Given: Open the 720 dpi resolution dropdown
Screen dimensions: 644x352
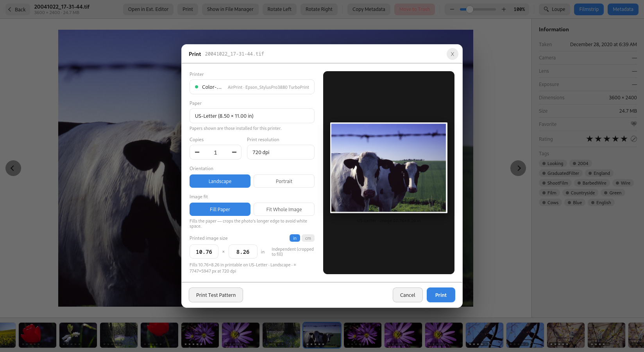Looking at the screenshot, I should (281, 152).
